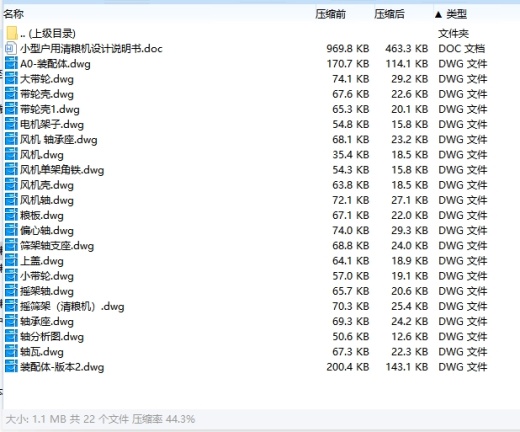Click the 170.7 KB size value
The width and height of the screenshot is (520, 432).
(348, 64)
